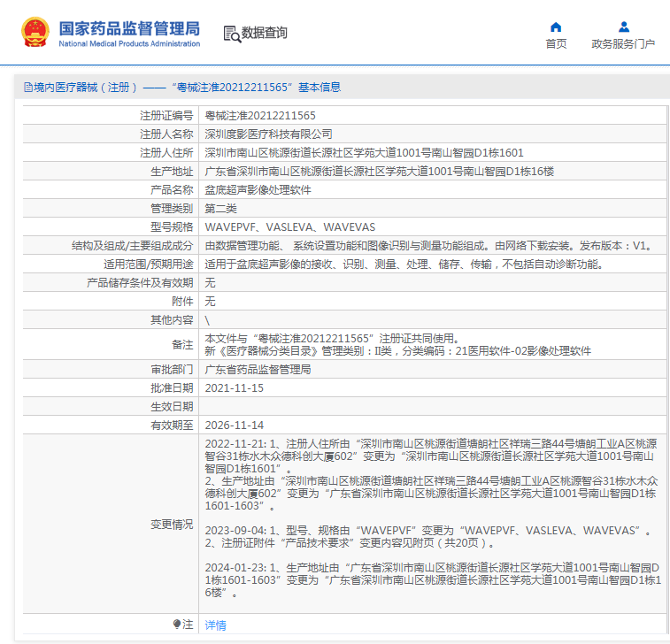This screenshot has width=670, height=644.
Task: Click the 数据查询 label
Action: point(264,33)
